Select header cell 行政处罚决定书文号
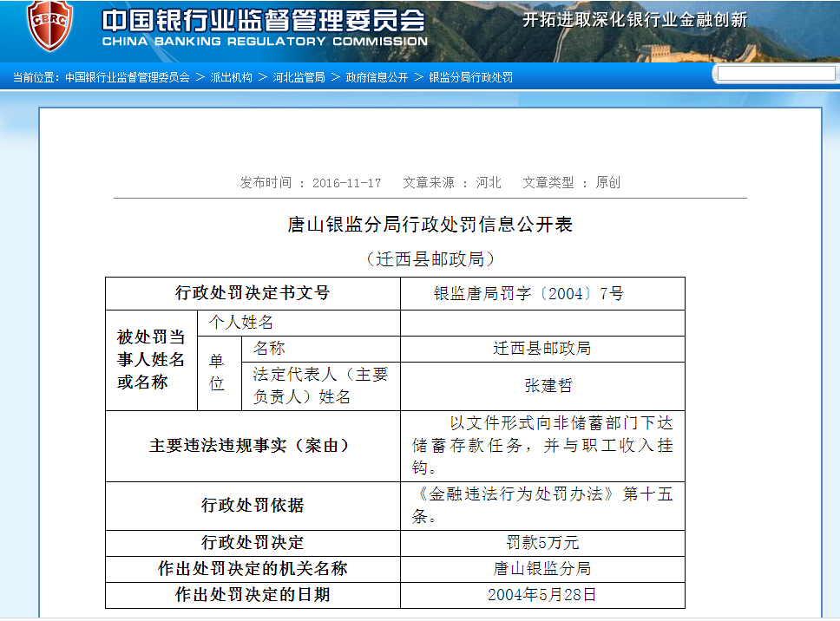Image resolution: width=840 pixels, height=621 pixels. tap(253, 293)
